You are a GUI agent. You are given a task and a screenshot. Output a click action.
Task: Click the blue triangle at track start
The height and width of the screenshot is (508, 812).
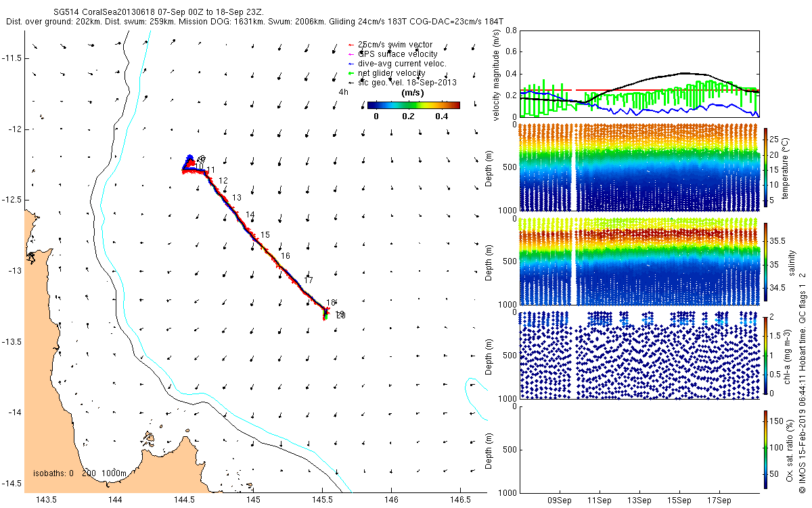[x=190, y=156]
